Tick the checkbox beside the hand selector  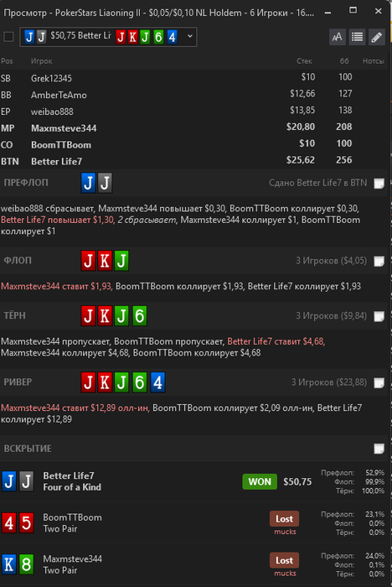[x=8, y=37]
